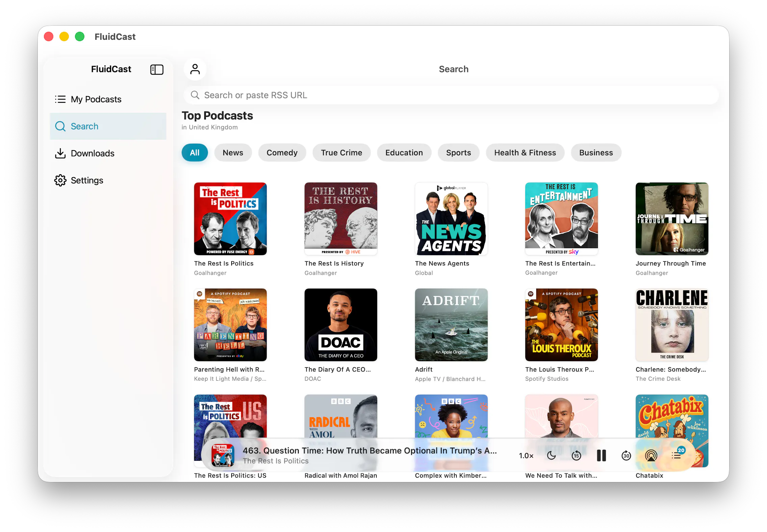This screenshot has width=767, height=532.
Task: Open The Rest Is History artwork
Action: [x=341, y=219]
